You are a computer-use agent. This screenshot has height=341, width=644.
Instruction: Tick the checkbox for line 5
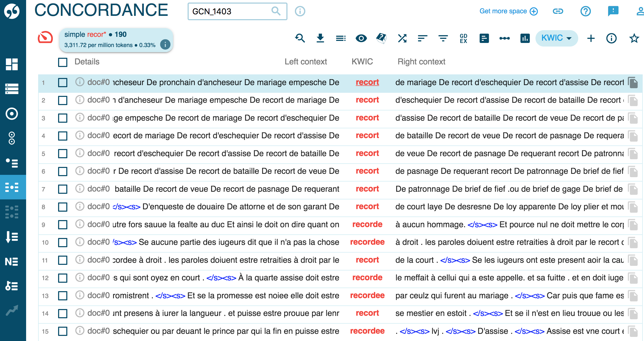click(63, 154)
